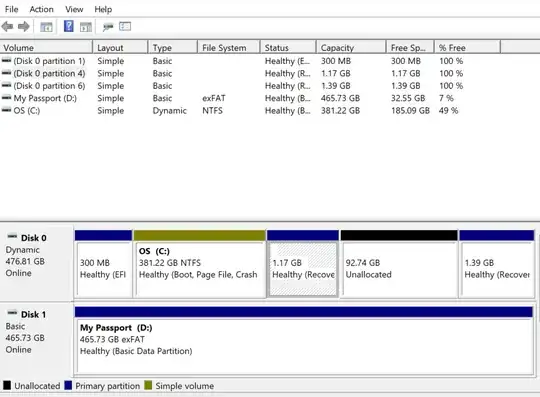The height and width of the screenshot is (397, 540).
Task: Click the "OS (C:)" volume name in list
Action: pyautogui.click(x=27, y=111)
